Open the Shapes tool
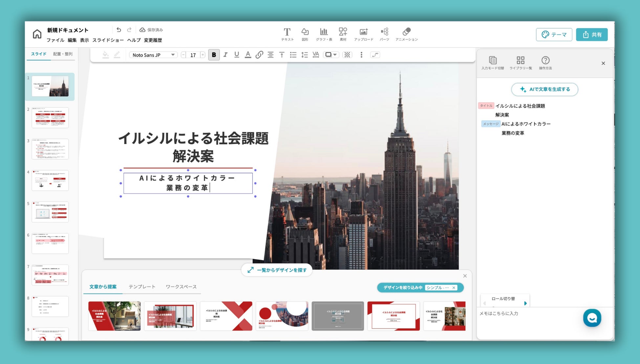This screenshot has height=364, width=640. [x=305, y=32]
